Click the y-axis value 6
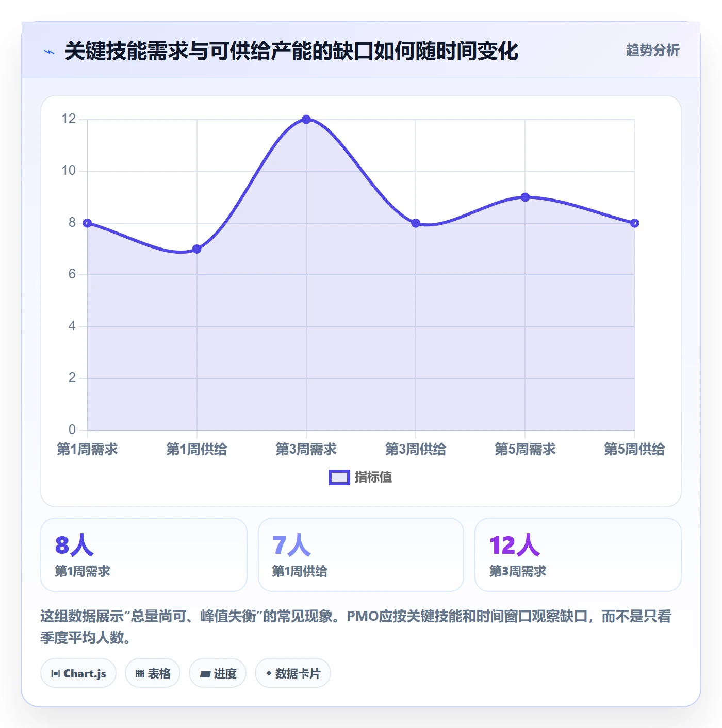 pyautogui.click(x=72, y=274)
